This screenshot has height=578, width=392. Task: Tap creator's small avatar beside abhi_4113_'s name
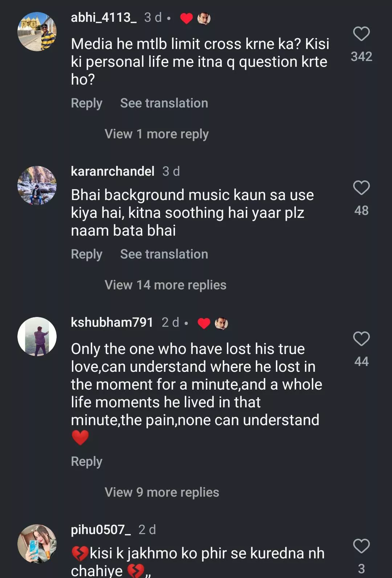[x=204, y=18]
